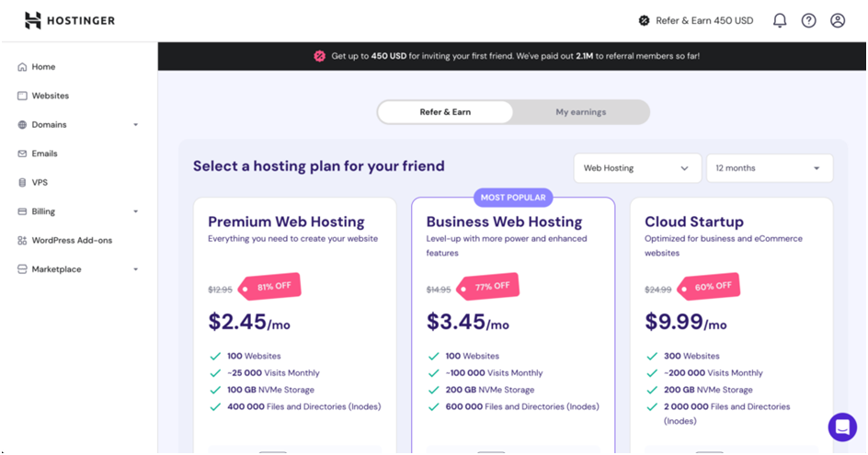Image resolution: width=868 pixels, height=455 pixels.
Task: Select the Business Web Hosting plan card
Action: click(512, 322)
